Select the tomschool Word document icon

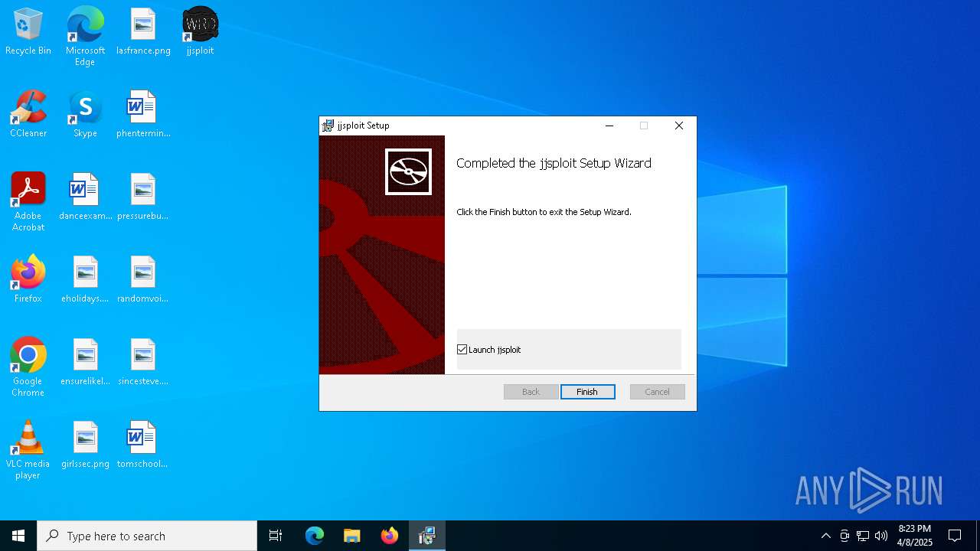tap(143, 445)
